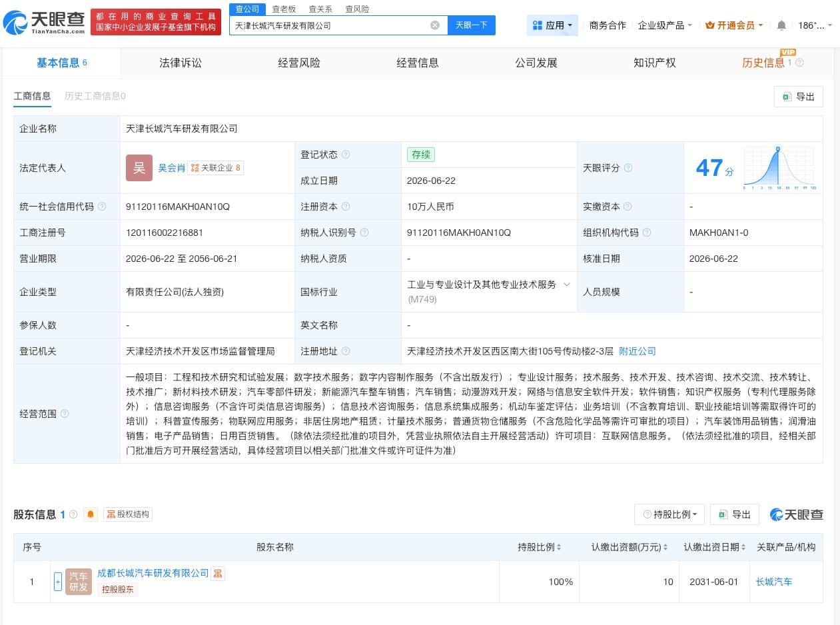The image size is (840, 625).
Task: Click the 股权结构 button
Action: click(128, 514)
